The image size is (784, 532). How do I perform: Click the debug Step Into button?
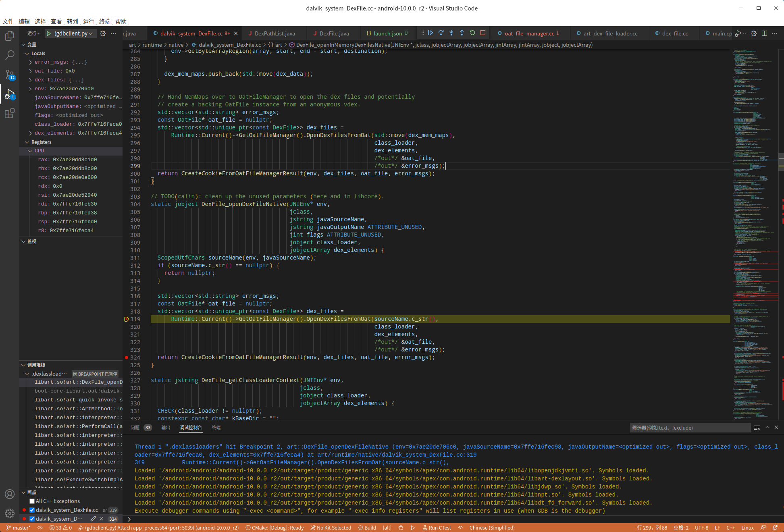(451, 33)
